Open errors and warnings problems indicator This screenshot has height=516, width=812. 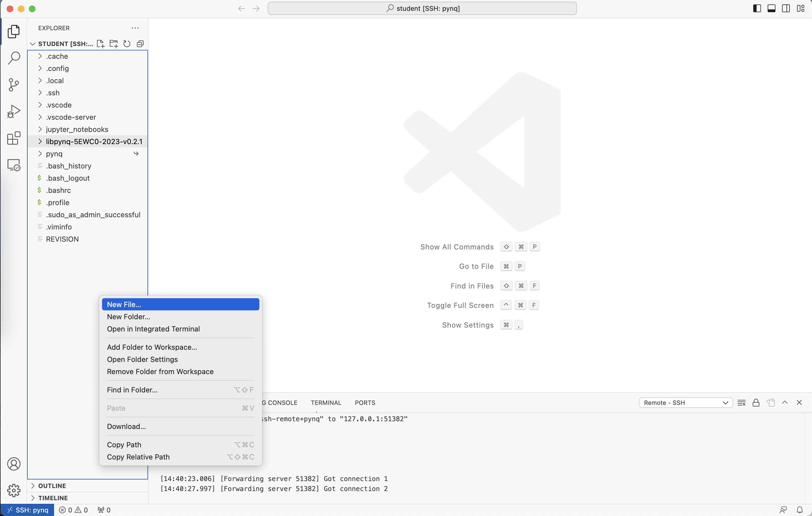pos(73,510)
